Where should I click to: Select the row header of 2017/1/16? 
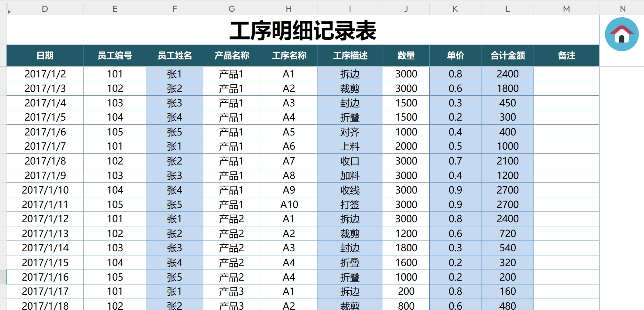(3, 277)
